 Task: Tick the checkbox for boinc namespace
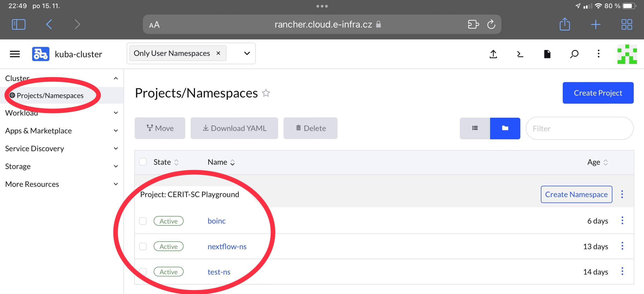tap(143, 221)
